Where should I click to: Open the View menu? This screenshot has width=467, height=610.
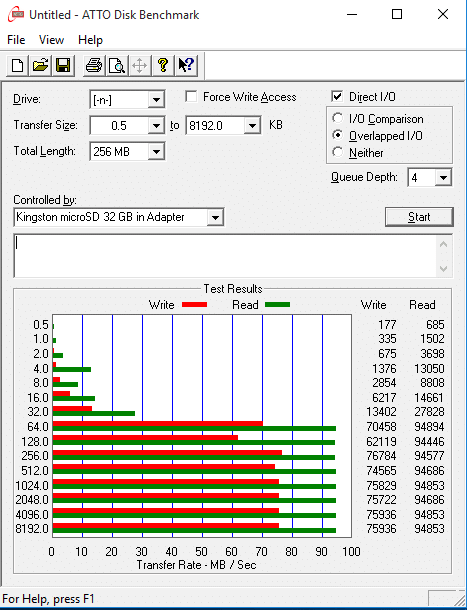pos(51,40)
